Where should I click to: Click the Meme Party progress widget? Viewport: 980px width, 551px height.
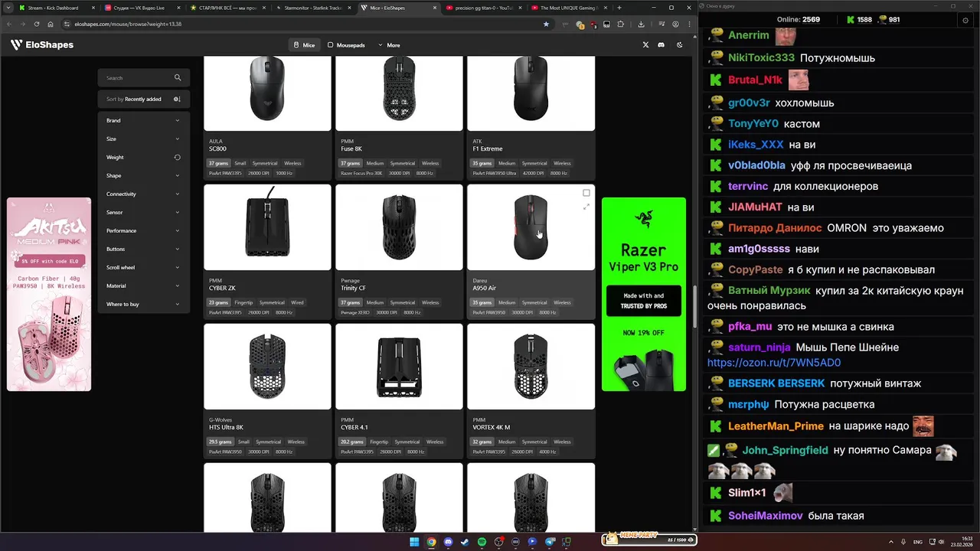pyautogui.click(x=649, y=540)
